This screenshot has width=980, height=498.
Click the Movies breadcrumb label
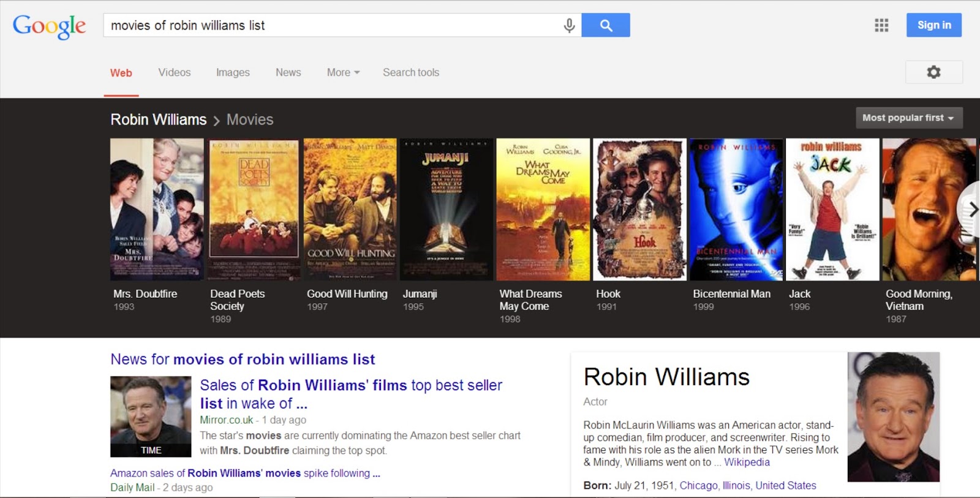(x=250, y=119)
